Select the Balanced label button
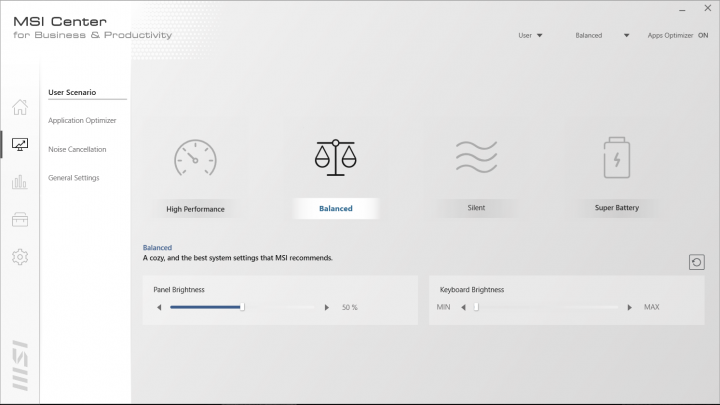Viewport: 720px width, 405px height. point(336,208)
